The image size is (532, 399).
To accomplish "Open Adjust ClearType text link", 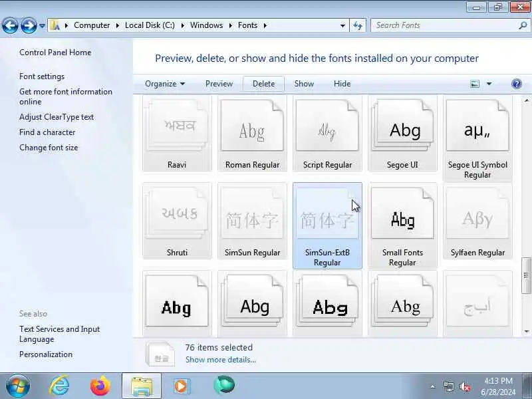I will 57,117.
